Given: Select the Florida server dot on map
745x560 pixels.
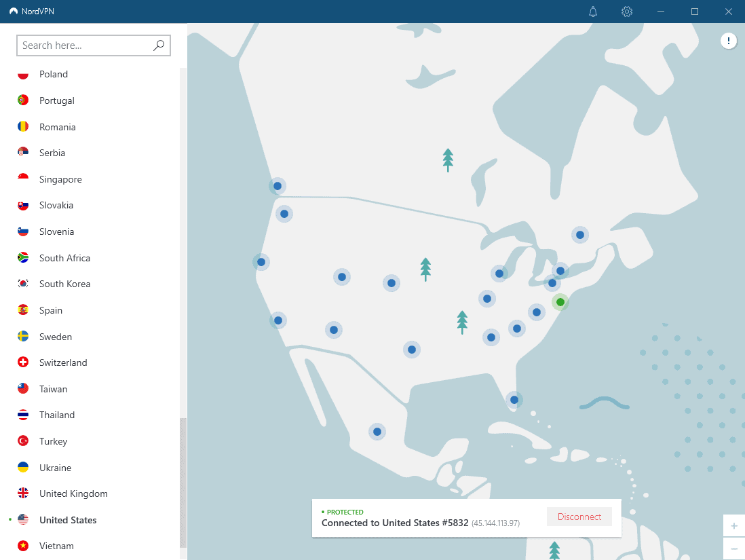Looking at the screenshot, I should pyautogui.click(x=514, y=400).
